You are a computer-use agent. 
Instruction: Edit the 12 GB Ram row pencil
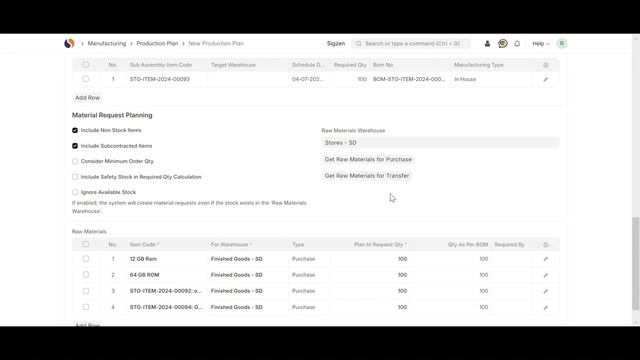click(546, 259)
